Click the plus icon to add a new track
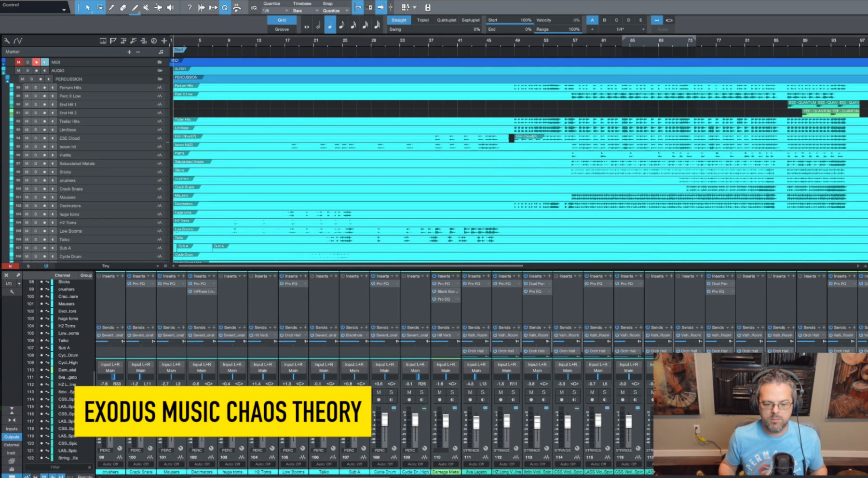The height and width of the screenshot is (478, 868). pyautogui.click(x=164, y=41)
